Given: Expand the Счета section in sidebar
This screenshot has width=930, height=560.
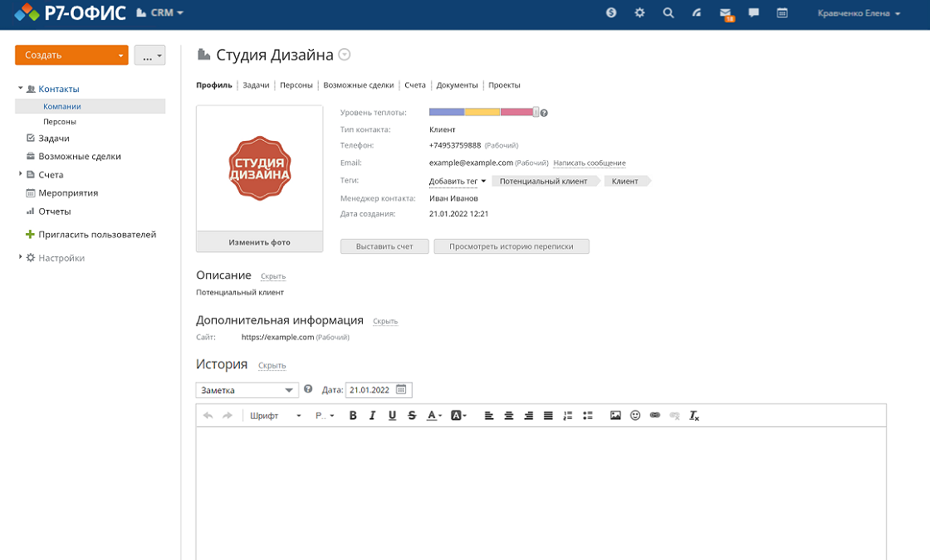Looking at the screenshot, I should tap(21, 174).
